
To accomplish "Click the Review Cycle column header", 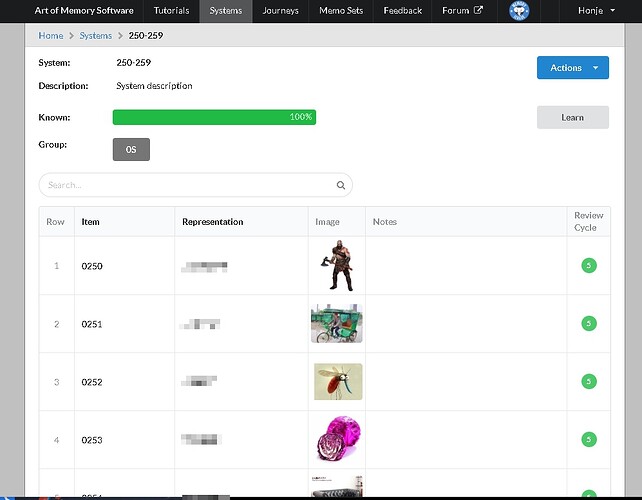I will point(588,222).
